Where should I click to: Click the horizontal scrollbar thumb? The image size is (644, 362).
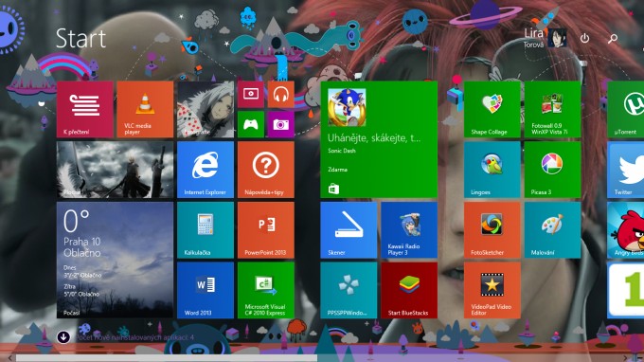click(167, 358)
